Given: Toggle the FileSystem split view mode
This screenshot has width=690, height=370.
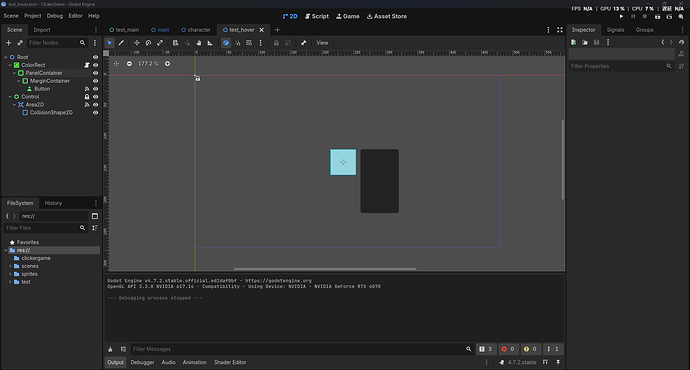Looking at the screenshot, I should [x=95, y=216].
